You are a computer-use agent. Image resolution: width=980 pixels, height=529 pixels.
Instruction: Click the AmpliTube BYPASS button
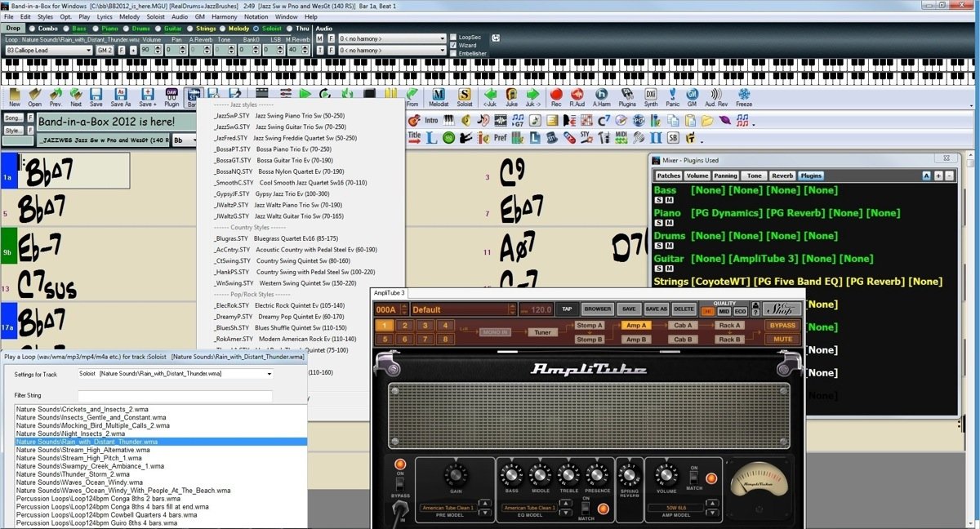[x=782, y=325]
